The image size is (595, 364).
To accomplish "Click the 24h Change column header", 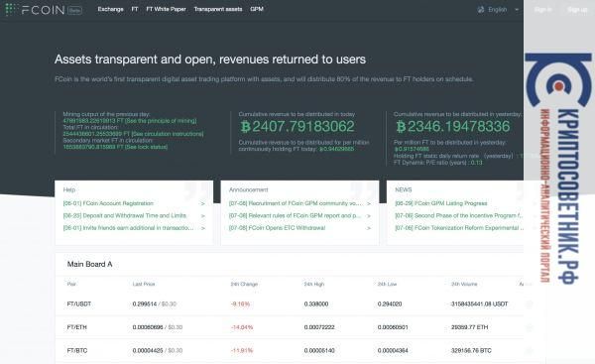I will [244, 284].
